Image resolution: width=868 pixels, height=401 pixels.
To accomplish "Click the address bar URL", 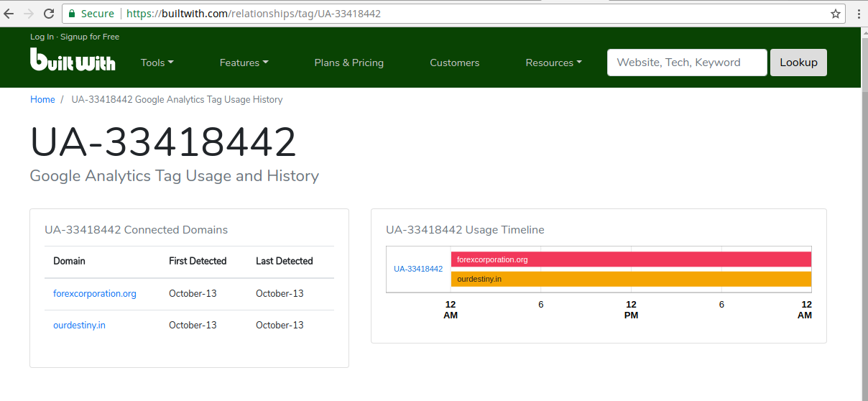I will pos(254,14).
